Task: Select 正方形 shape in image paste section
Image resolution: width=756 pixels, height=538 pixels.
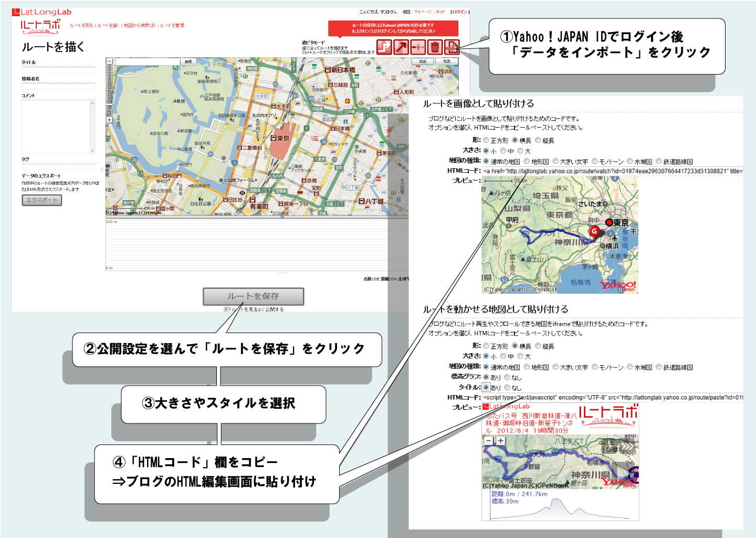Action: coord(486,140)
